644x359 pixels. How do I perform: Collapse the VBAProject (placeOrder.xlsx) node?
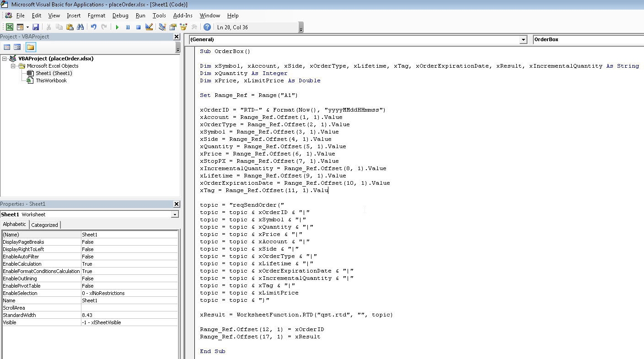click(x=5, y=59)
